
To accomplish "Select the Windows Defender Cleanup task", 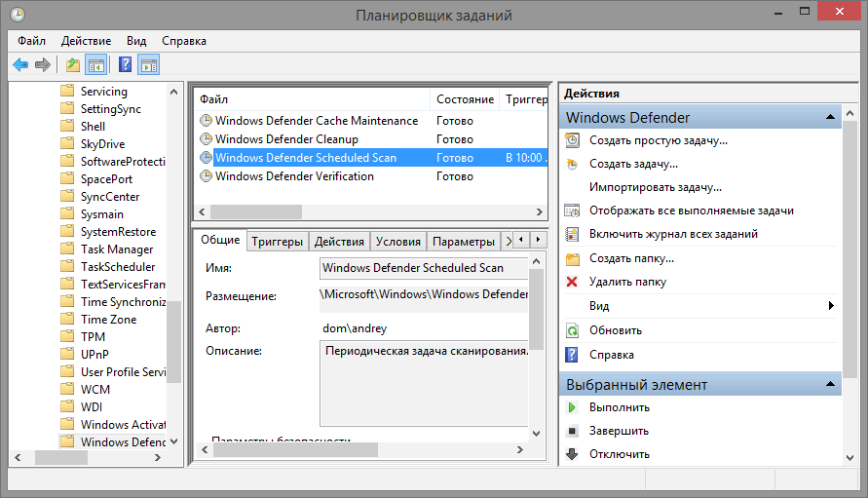I will [x=286, y=139].
